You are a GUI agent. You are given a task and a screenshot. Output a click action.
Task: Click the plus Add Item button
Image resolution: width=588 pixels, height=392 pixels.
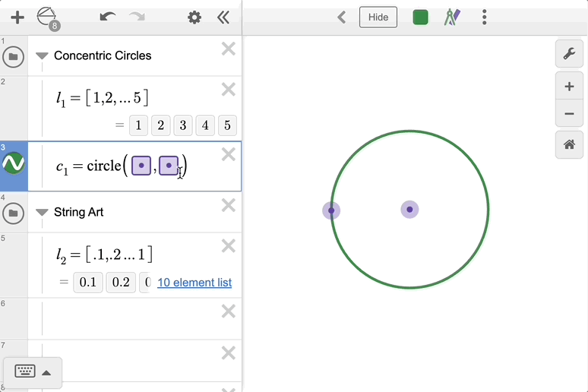[x=17, y=17]
